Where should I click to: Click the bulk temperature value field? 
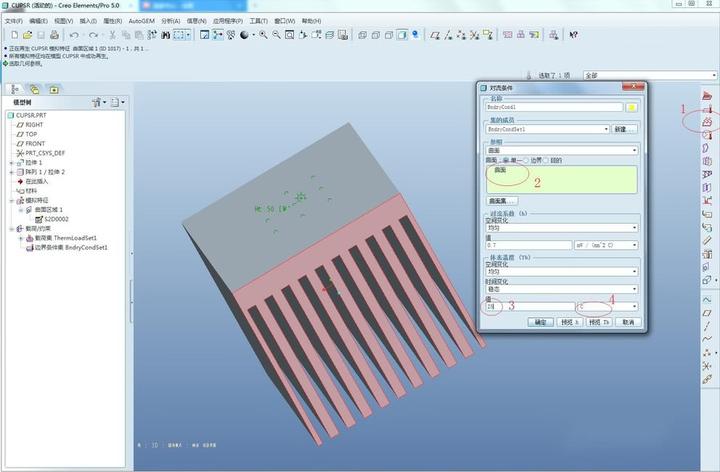[x=530, y=306]
